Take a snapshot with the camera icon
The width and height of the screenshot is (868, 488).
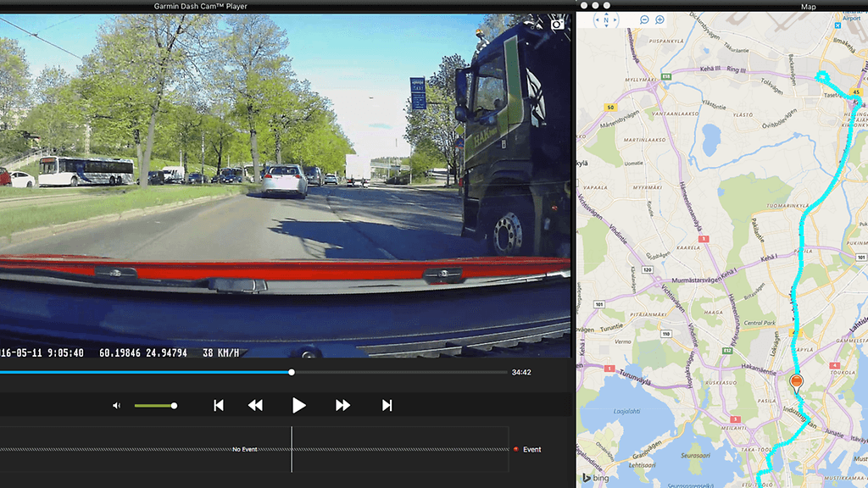(558, 24)
